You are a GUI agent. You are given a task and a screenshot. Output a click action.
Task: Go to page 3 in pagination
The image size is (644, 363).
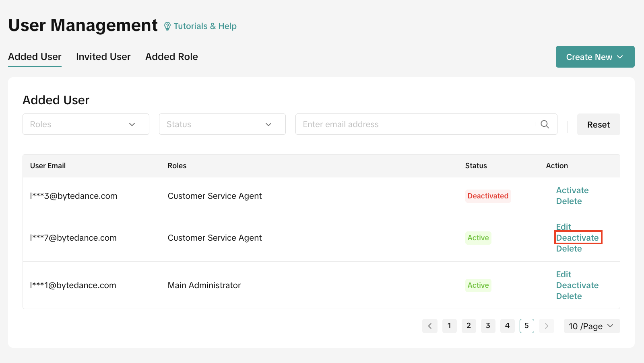tap(488, 326)
